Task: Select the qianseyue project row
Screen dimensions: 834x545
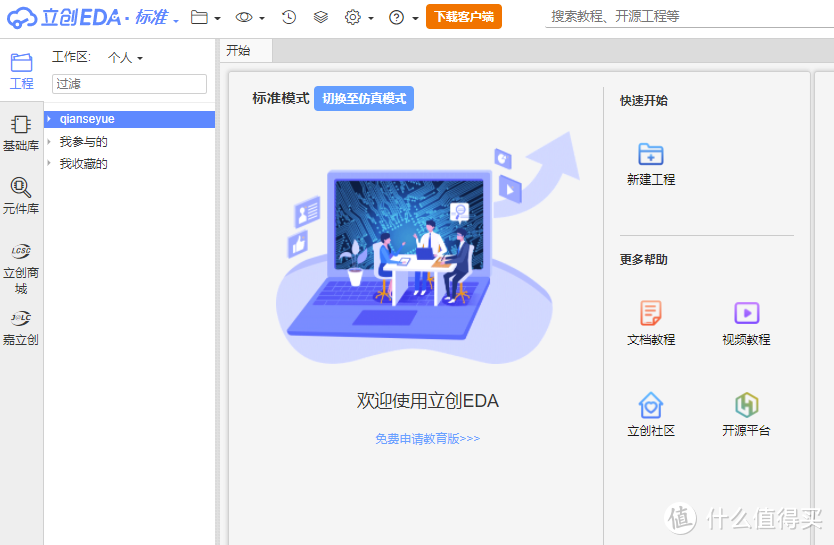Action: [x=130, y=119]
